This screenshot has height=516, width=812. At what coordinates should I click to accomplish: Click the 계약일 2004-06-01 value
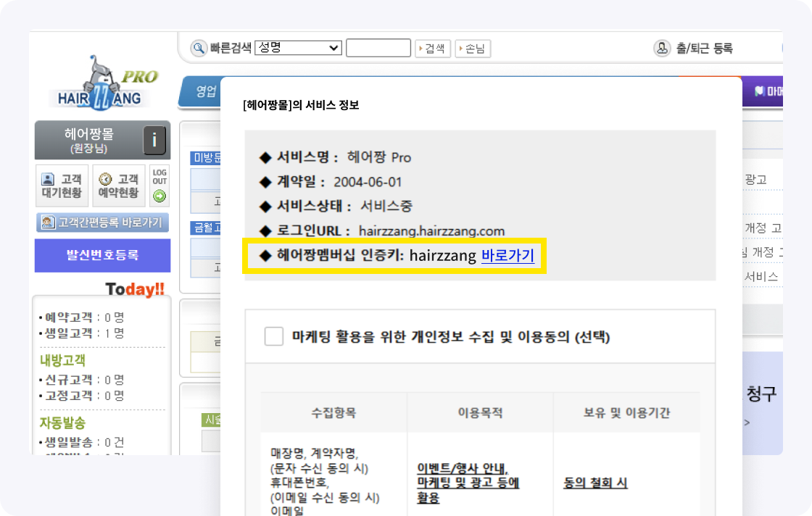click(367, 182)
